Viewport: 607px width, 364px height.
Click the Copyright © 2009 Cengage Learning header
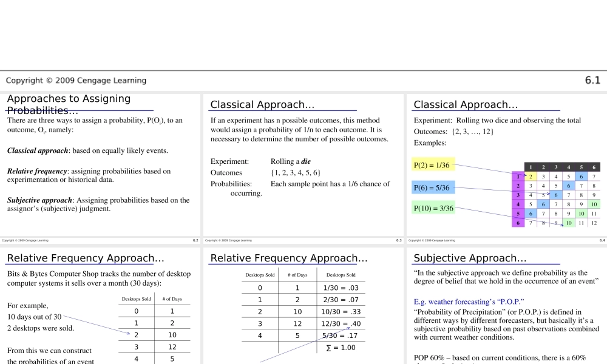point(76,81)
